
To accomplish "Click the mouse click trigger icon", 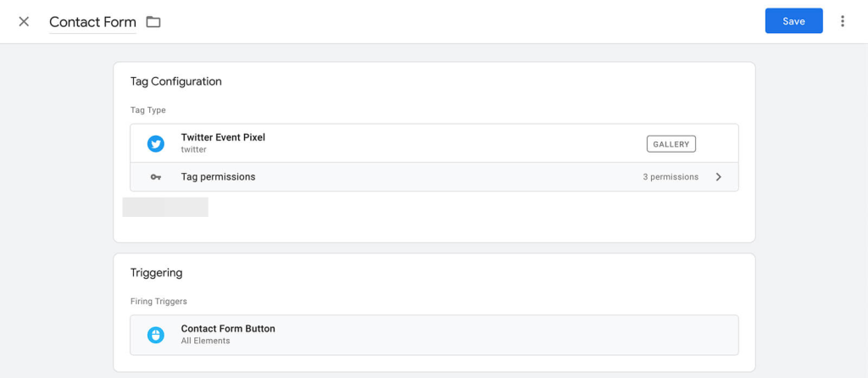I will 155,335.
